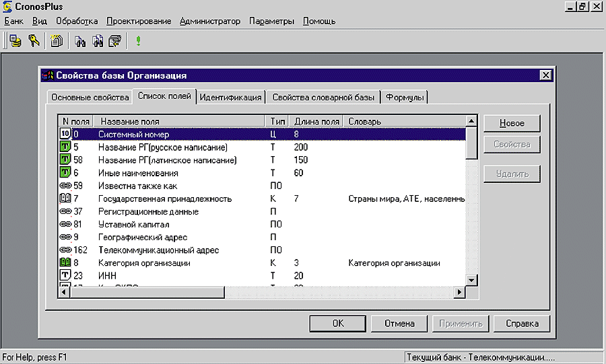
Task: Select Название РГ(русское написание) row
Action: [262, 147]
